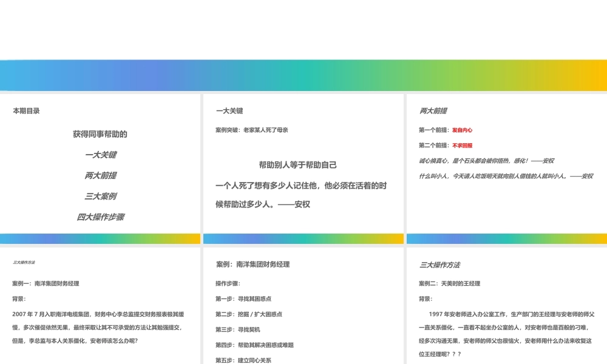Click the text 四大操作步骤
The image size is (607, 364).
tap(101, 217)
